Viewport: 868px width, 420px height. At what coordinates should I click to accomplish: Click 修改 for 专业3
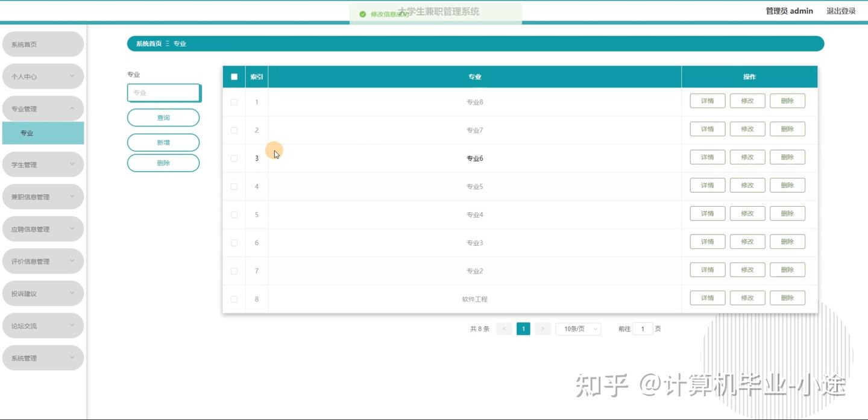click(x=747, y=242)
